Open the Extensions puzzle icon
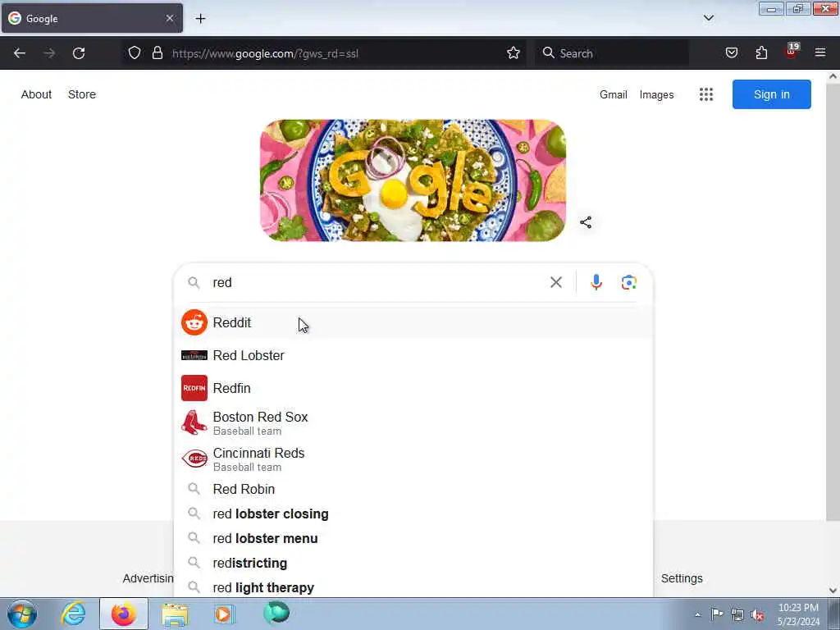The height and width of the screenshot is (630, 840). [x=761, y=52]
